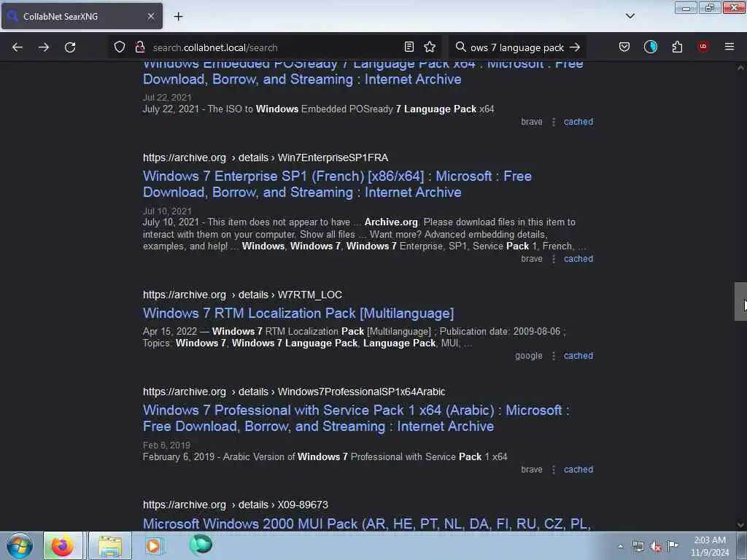This screenshot has width=747, height=560.
Task: Click scrollbar down arrow
Action: 740,525
